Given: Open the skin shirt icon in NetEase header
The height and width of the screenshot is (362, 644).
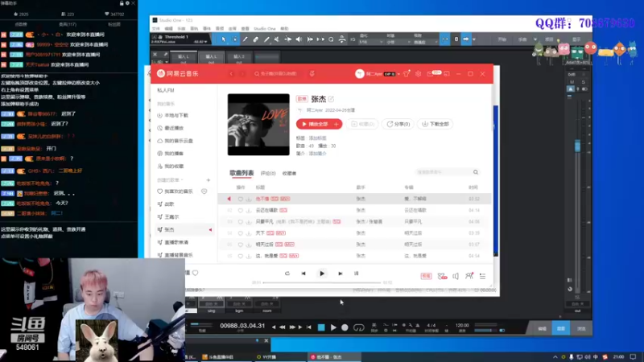Looking at the screenshot, I should [x=407, y=74].
